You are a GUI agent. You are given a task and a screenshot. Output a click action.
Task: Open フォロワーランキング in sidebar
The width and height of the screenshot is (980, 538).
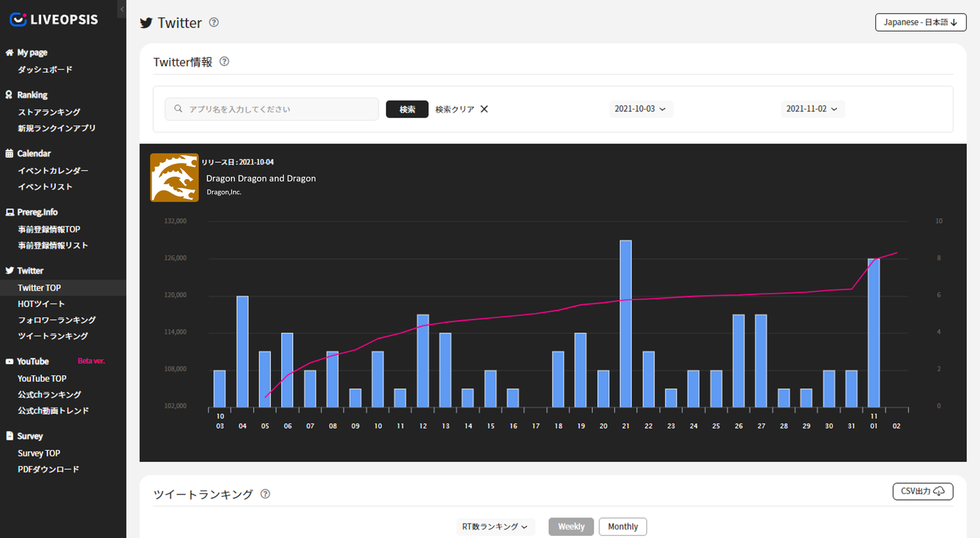pos(57,320)
